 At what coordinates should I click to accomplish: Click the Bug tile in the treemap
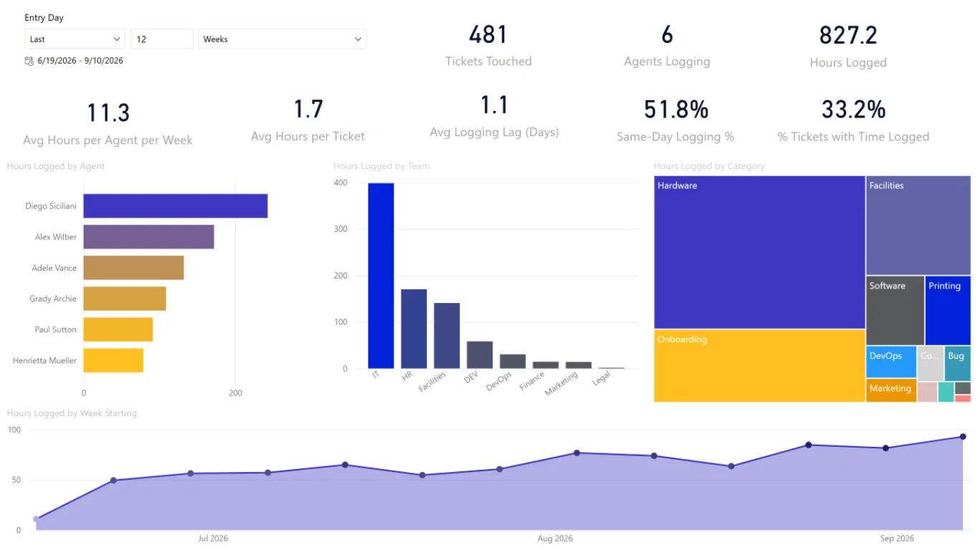click(958, 363)
